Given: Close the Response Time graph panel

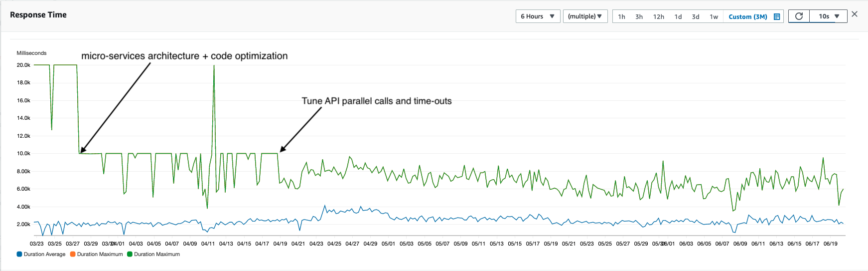Looking at the screenshot, I should coord(855,14).
